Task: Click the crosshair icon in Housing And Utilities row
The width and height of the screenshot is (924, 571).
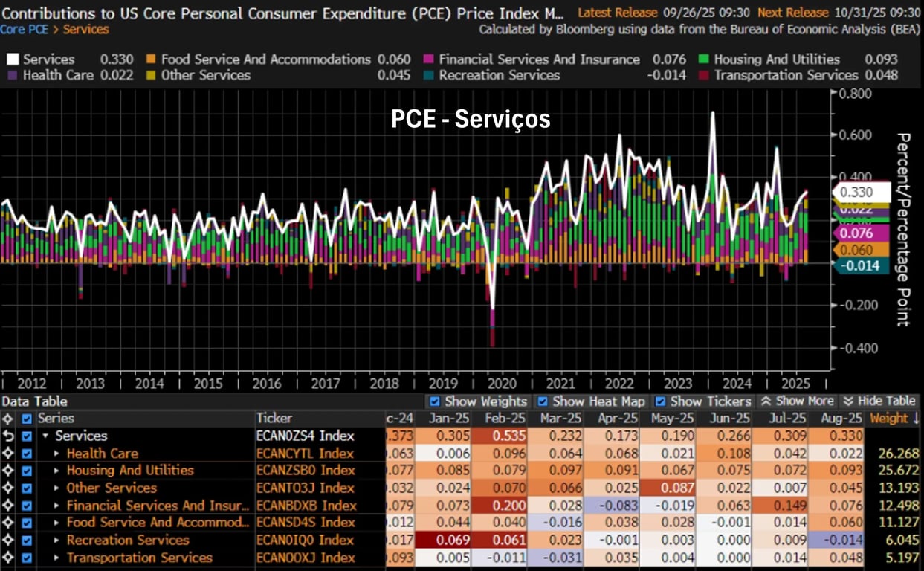Action: pos(7,471)
